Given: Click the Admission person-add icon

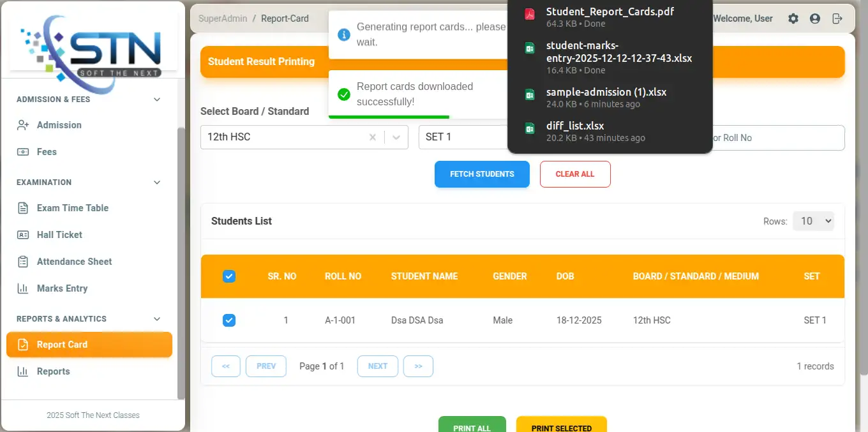Looking at the screenshot, I should pos(23,125).
